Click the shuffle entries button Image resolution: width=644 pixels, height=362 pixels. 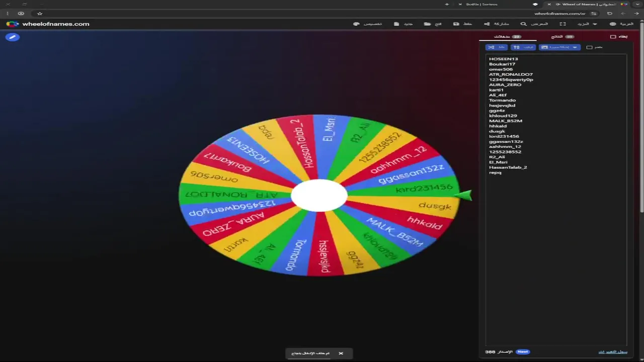click(496, 47)
